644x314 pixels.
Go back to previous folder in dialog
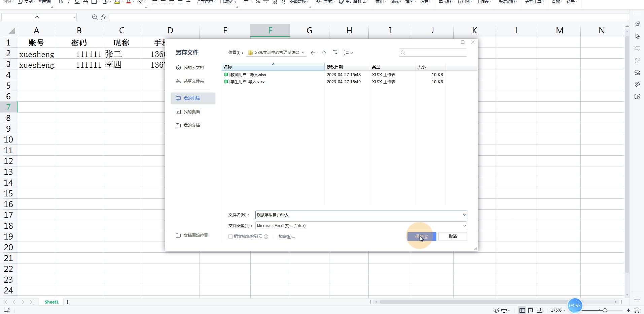(x=313, y=53)
